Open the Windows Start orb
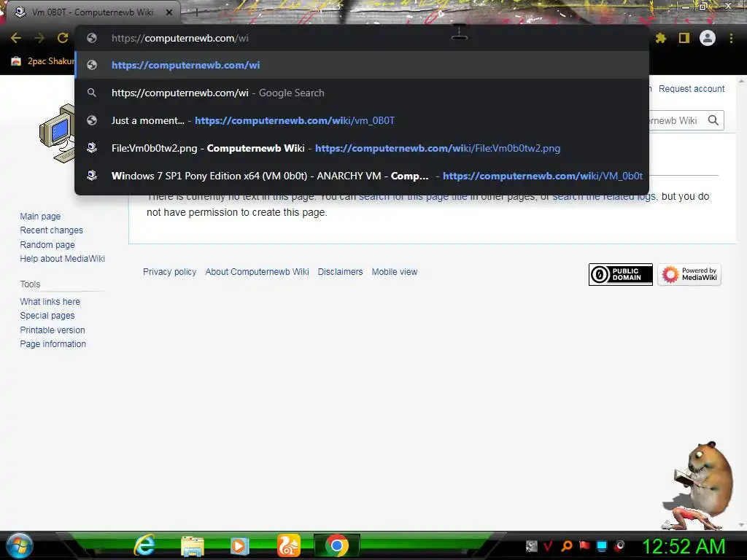 [18, 545]
